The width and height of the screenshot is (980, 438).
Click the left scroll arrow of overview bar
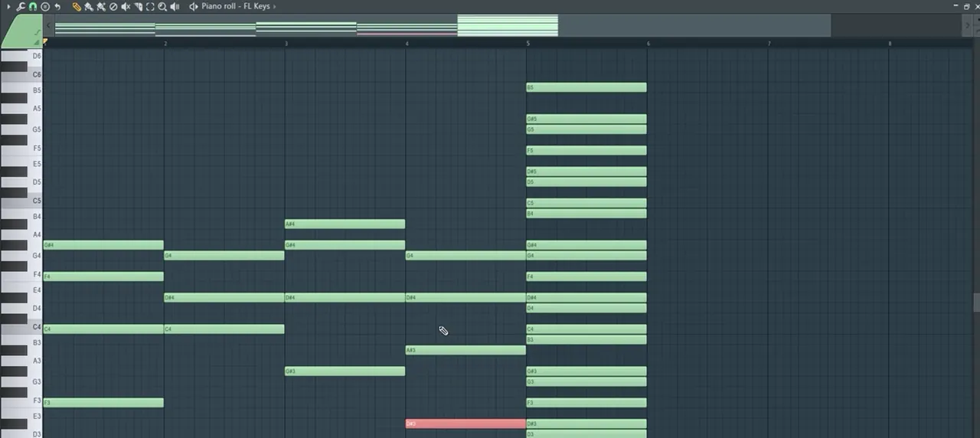pos(48,25)
